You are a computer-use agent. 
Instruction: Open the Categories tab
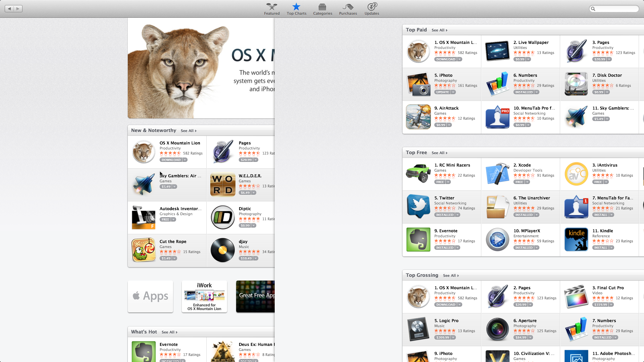323,9
